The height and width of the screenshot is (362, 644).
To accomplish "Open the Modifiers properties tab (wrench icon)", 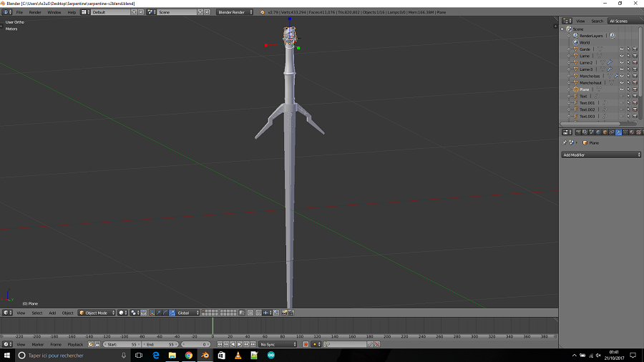I will pyautogui.click(x=618, y=132).
